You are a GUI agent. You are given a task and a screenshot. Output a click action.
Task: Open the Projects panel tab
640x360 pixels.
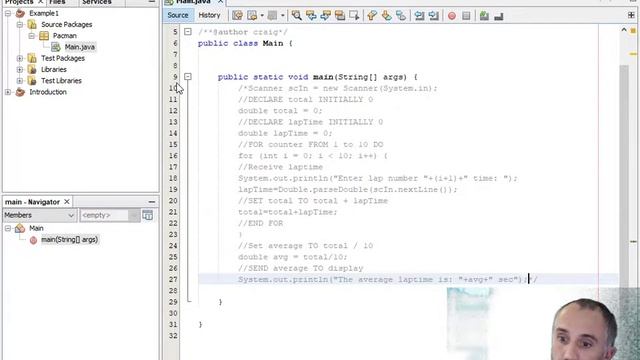tap(19, 2)
